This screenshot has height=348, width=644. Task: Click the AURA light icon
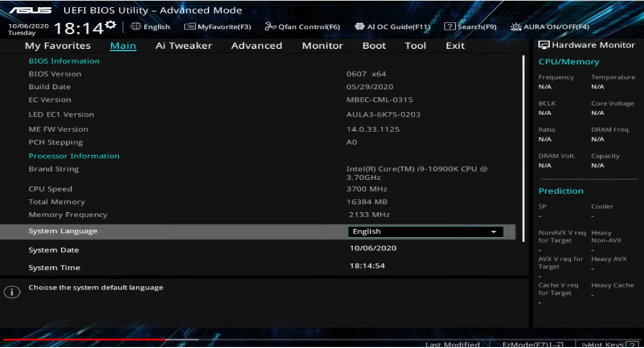pos(516,27)
